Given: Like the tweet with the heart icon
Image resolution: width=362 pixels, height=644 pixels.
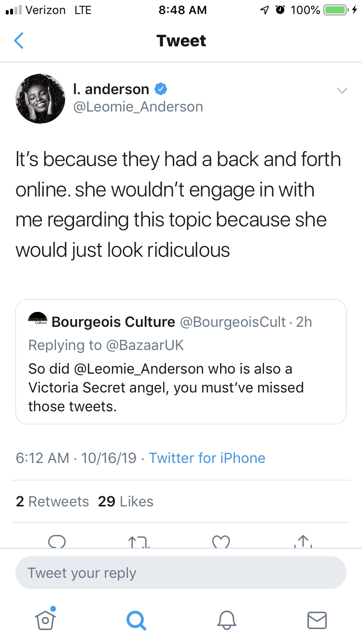Looking at the screenshot, I should [x=221, y=542].
